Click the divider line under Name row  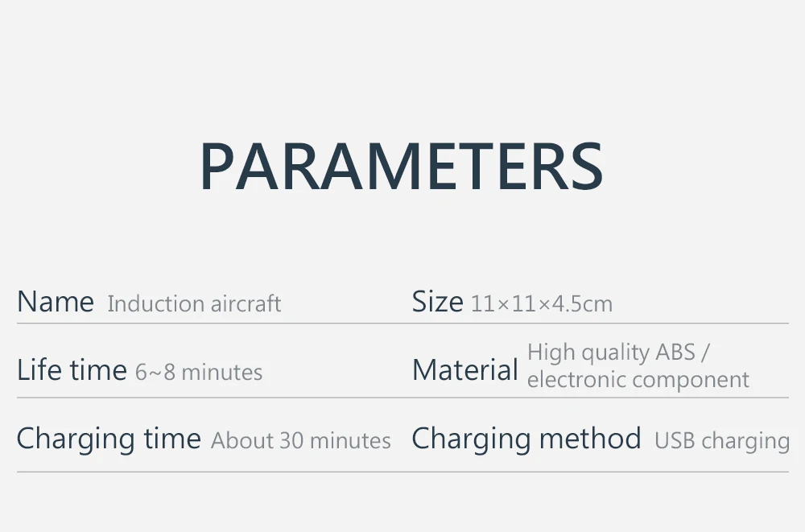pos(402,324)
